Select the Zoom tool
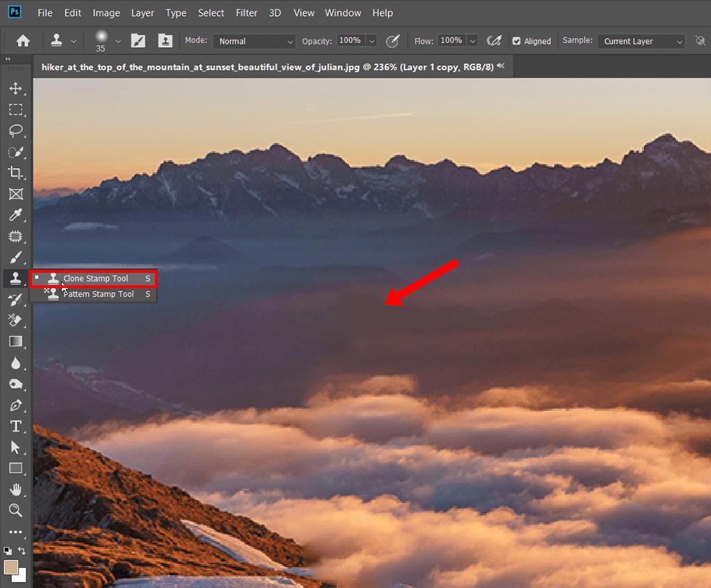The width and height of the screenshot is (711, 588). tap(15, 510)
